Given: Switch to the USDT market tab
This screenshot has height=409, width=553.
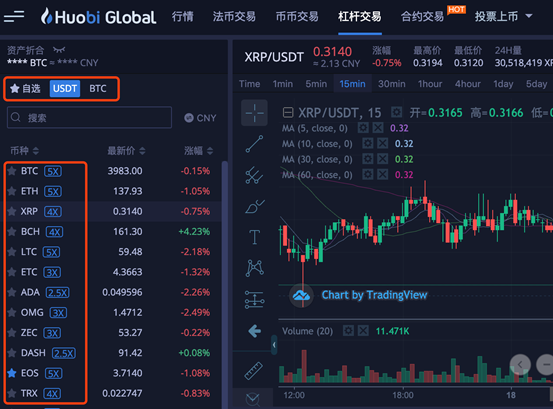Looking at the screenshot, I should 65,88.
